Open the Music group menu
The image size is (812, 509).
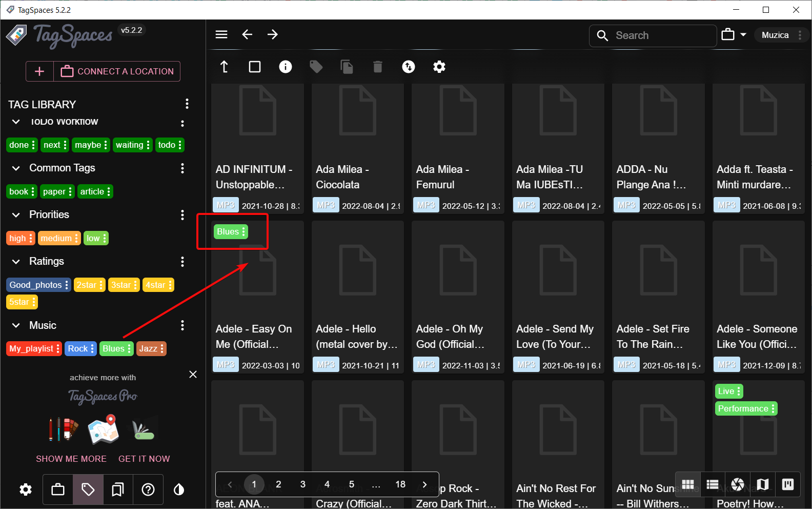[182, 325]
